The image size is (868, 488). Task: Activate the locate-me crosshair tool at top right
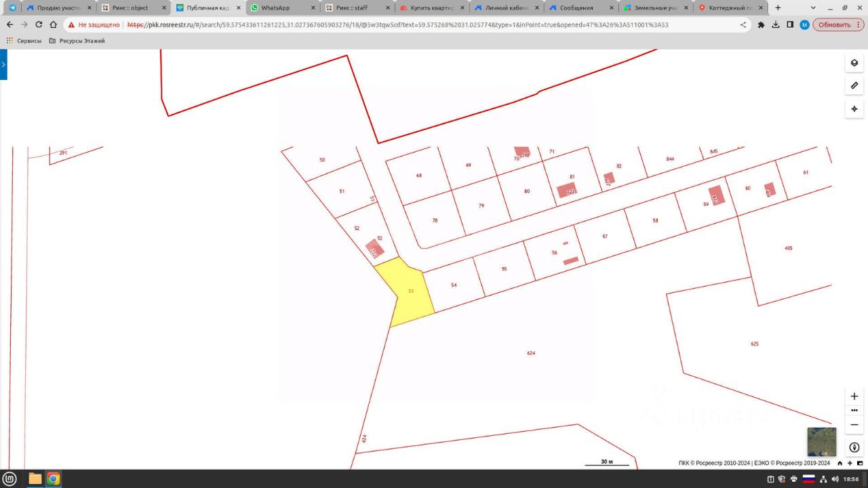click(x=854, y=109)
